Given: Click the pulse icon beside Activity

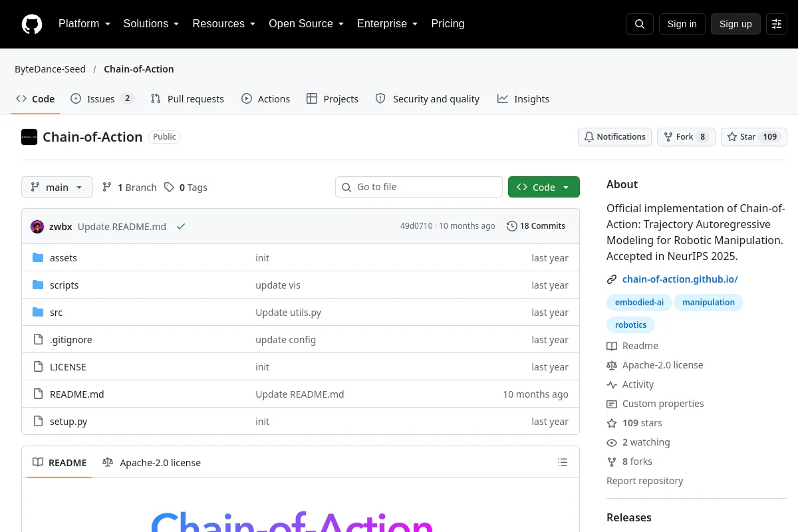Looking at the screenshot, I should pos(612,384).
